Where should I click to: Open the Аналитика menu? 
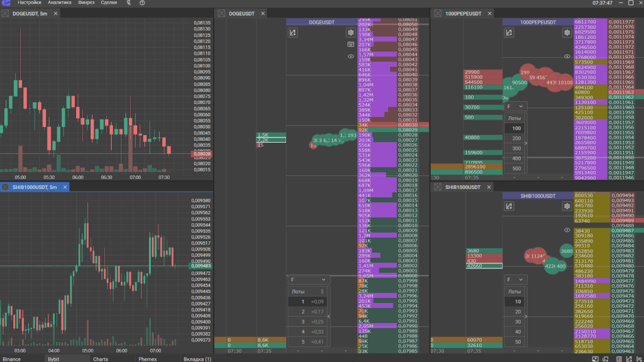coord(60,3)
